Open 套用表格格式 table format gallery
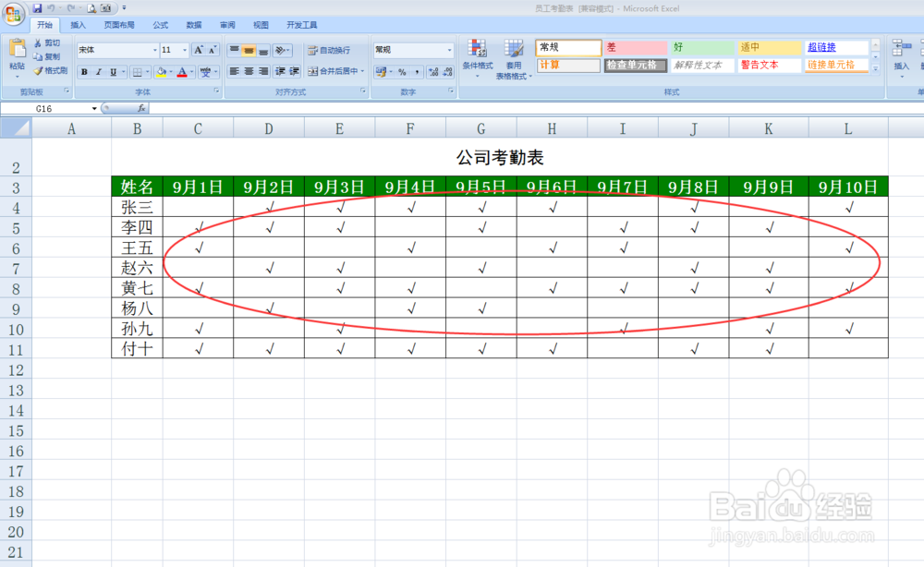 coord(513,59)
